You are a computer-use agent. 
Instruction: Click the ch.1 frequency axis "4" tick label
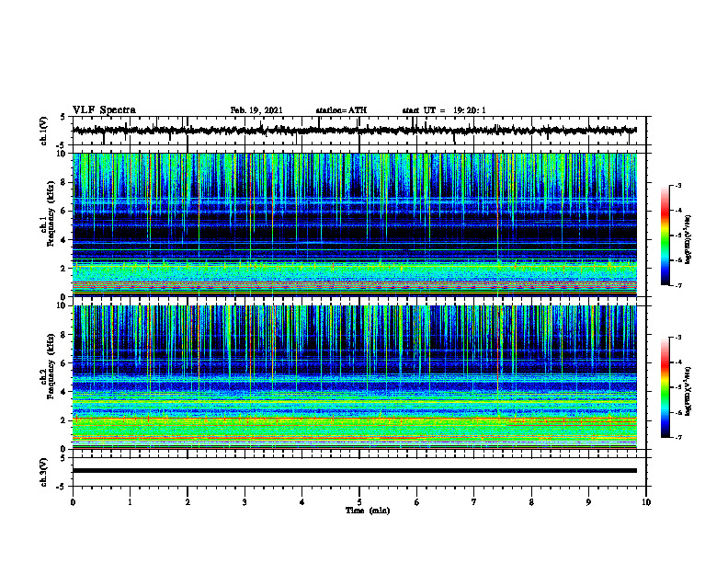63,240
